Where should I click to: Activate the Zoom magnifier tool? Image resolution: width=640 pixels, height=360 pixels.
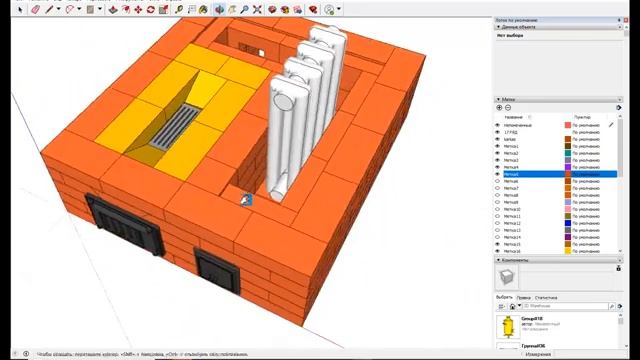[244, 9]
